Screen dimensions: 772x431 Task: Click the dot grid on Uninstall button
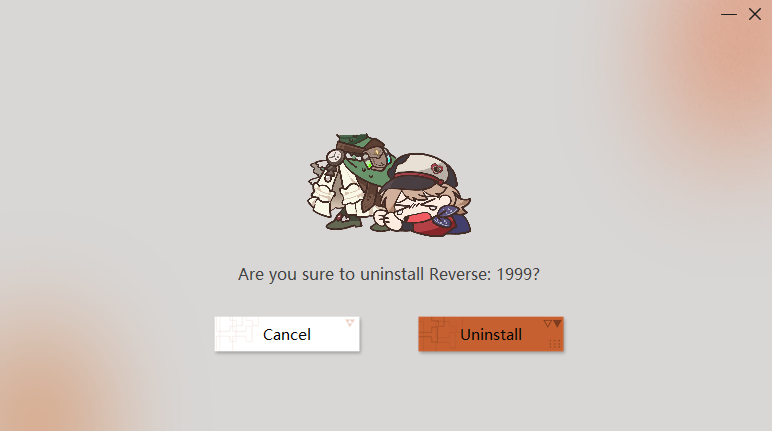click(555, 344)
